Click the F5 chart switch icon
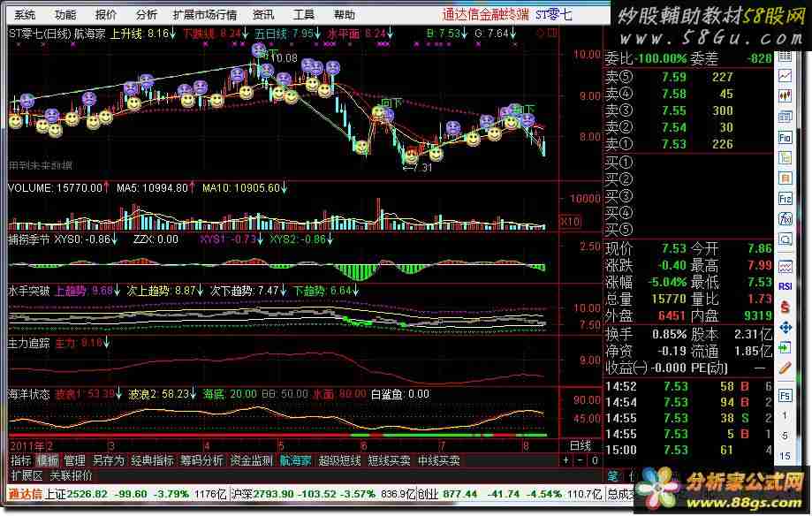812x516 pixels. 785,396
